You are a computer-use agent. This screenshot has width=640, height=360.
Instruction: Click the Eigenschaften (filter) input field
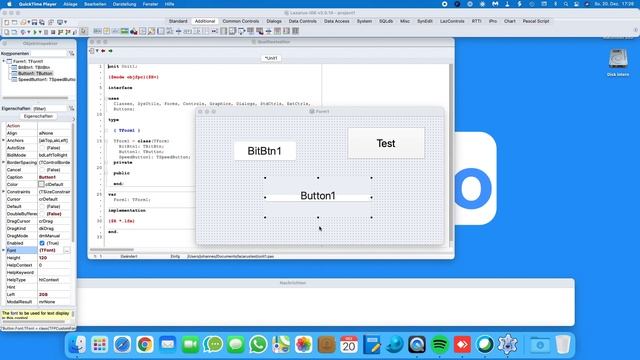[49, 109]
